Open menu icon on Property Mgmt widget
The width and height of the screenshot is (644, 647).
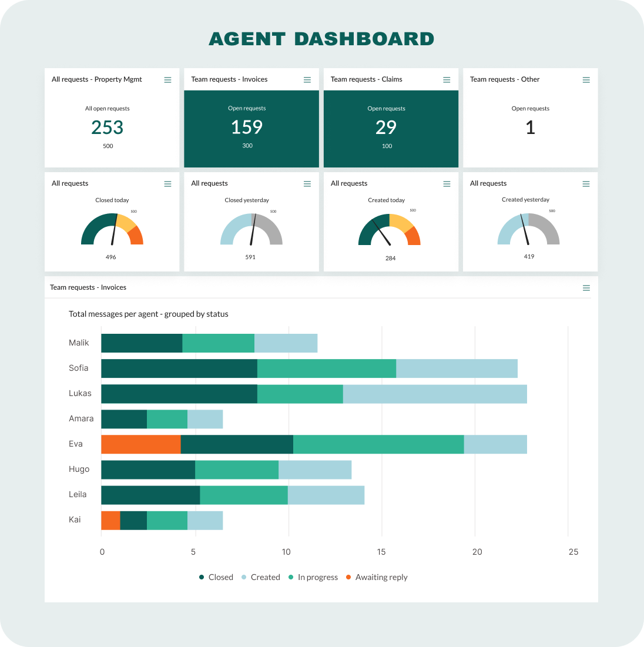point(167,80)
